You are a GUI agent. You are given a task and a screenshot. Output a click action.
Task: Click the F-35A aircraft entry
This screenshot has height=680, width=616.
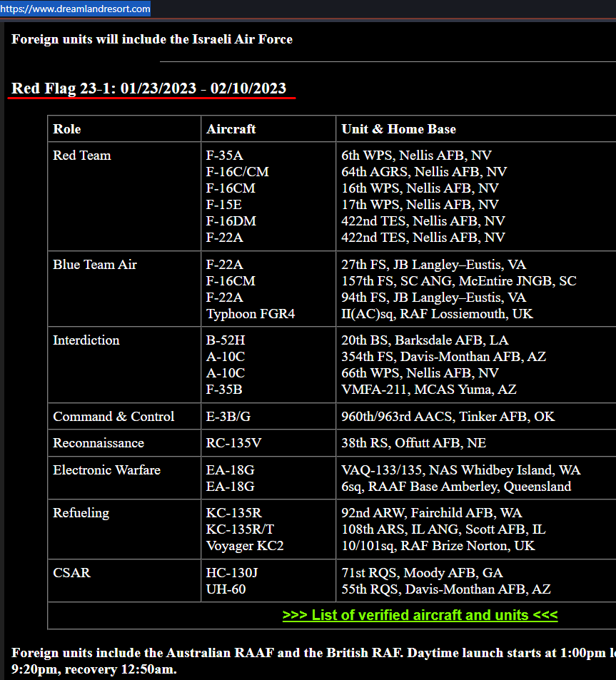point(224,156)
